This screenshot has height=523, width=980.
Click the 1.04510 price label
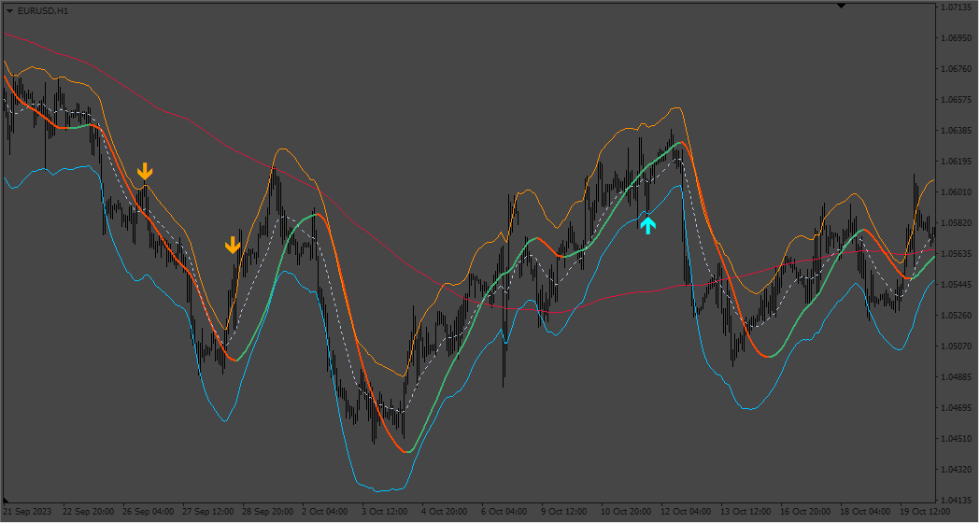(957, 439)
